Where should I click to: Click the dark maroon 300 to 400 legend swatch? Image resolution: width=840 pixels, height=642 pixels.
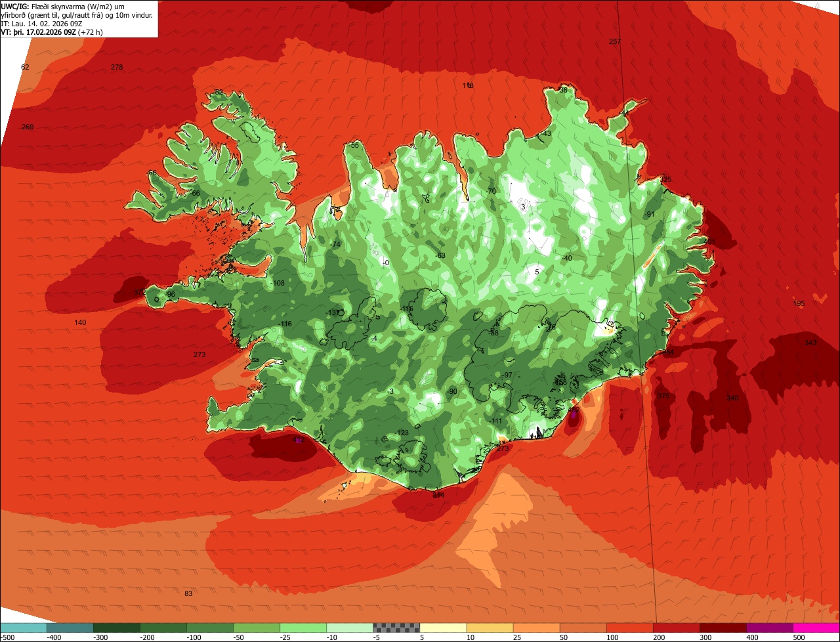[723, 628]
